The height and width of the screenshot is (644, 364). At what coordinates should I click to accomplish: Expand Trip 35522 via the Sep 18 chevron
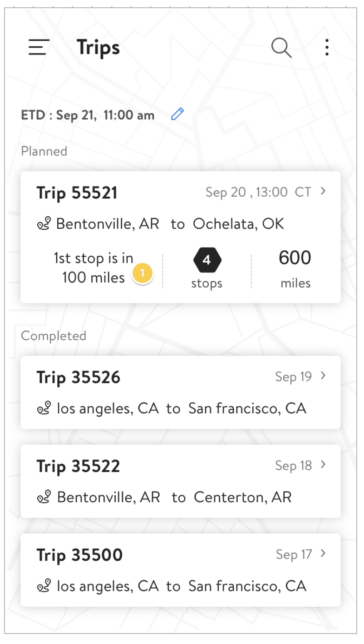click(323, 465)
